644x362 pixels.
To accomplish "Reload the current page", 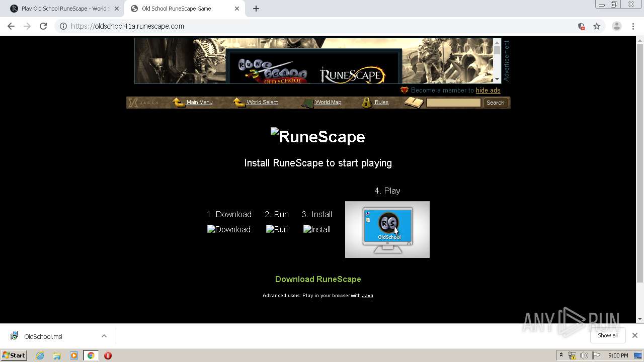I will coord(43,26).
